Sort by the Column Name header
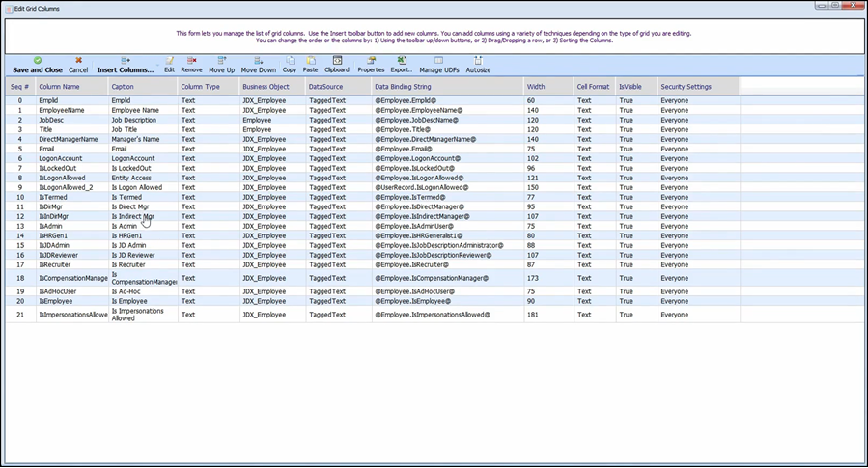The width and height of the screenshot is (868, 468). pos(60,87)
